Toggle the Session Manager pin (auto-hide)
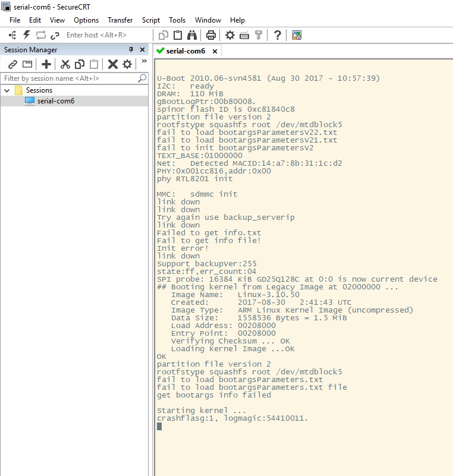453x476 pixels. [x=131, y=50]
